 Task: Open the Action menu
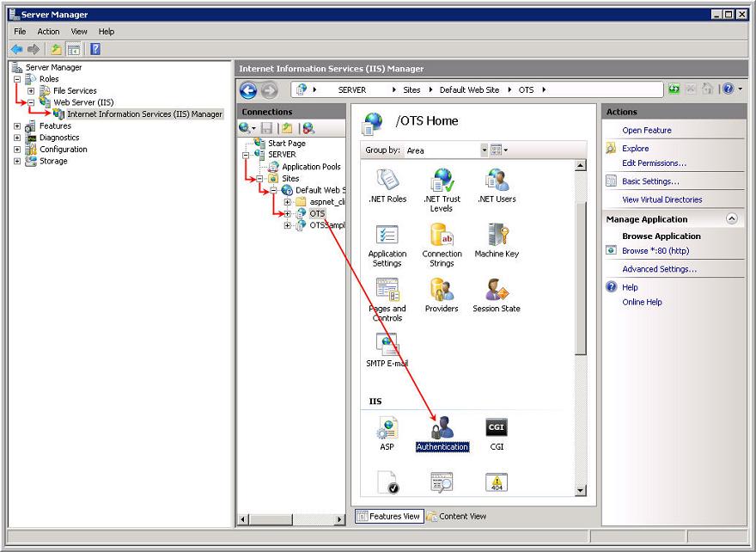48,31
